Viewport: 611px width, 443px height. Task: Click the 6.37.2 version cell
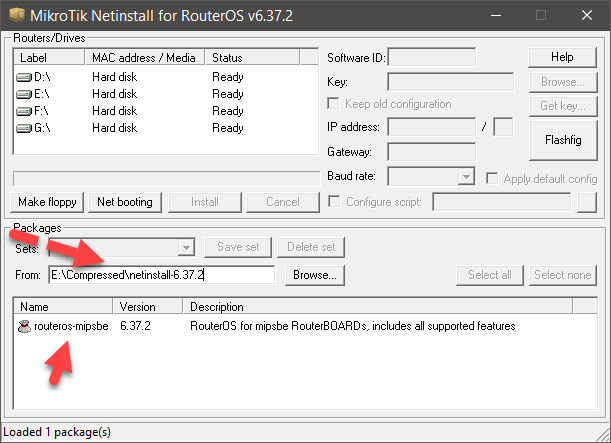(135, 326)
